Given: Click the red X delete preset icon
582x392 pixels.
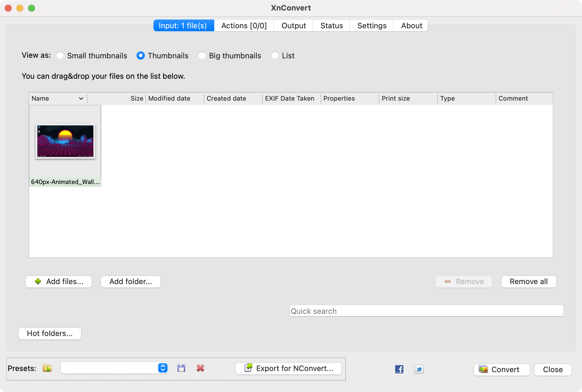Looking at the screenshot, I should [x=200, y=368].
